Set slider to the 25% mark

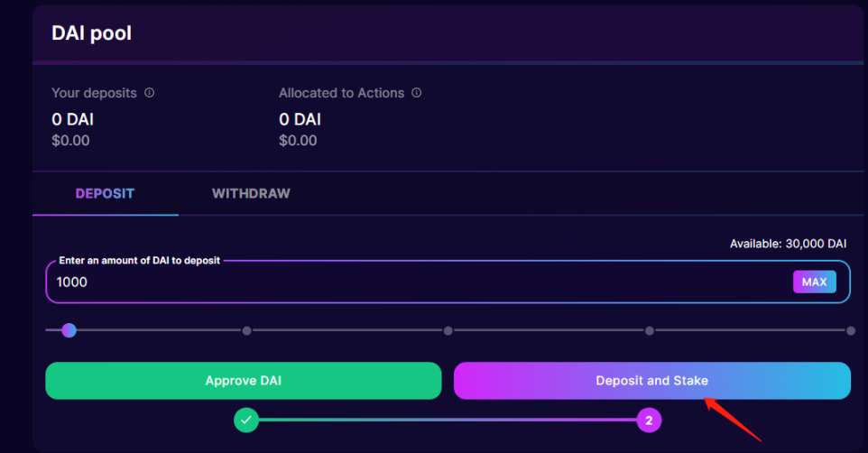(246, 331)
